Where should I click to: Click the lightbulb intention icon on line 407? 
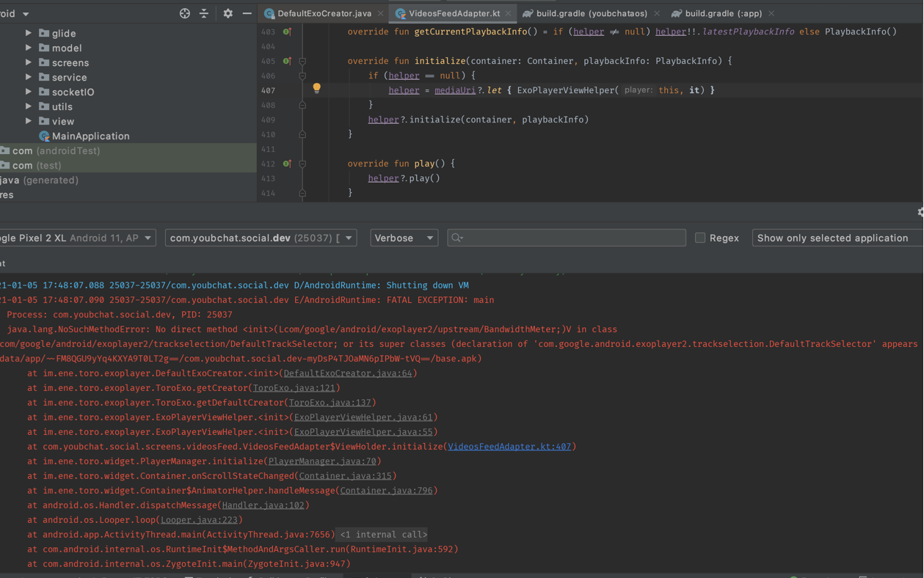coord(316,88)
